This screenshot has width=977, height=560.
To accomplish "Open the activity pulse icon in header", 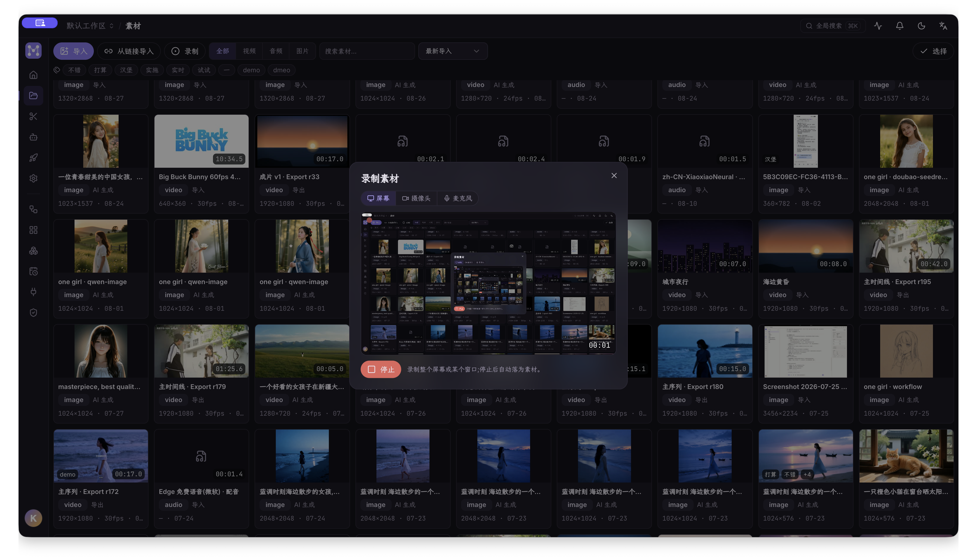I will tap(878, 26).
